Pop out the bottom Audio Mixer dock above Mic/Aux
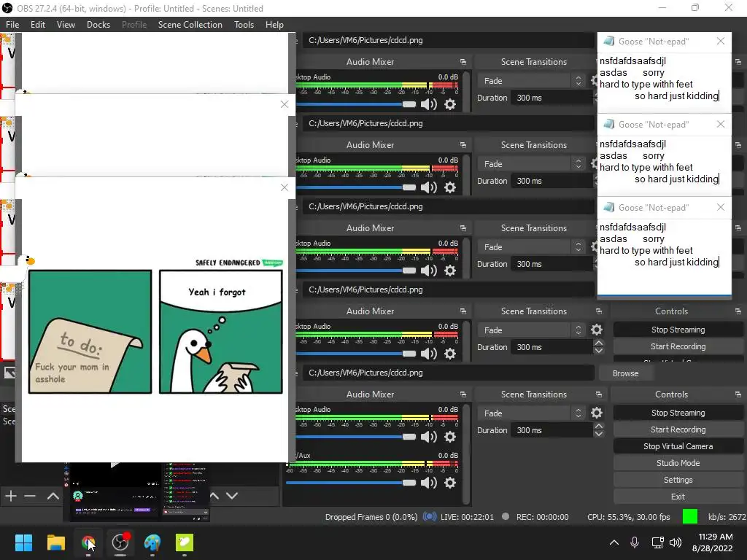 click(463, 394)
